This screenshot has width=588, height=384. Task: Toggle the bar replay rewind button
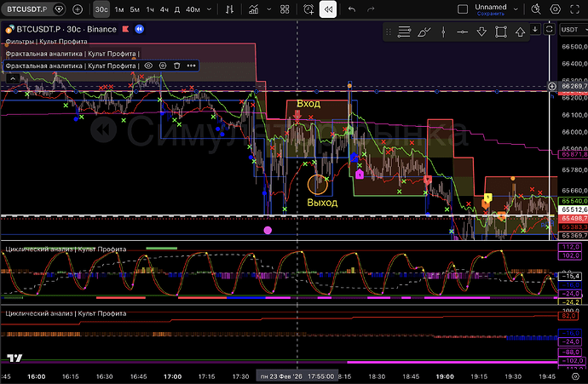pyautogui.click(x=328, y=9)
